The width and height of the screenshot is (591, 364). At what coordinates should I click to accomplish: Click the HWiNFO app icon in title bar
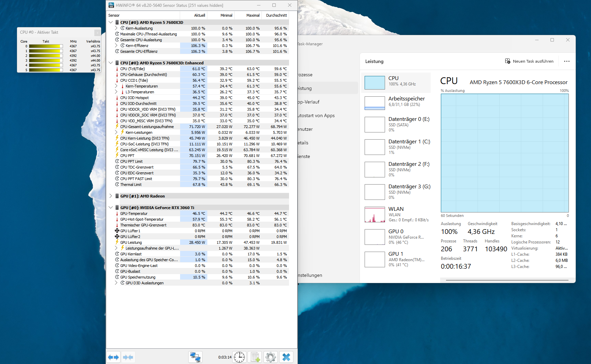click(111, 5)
